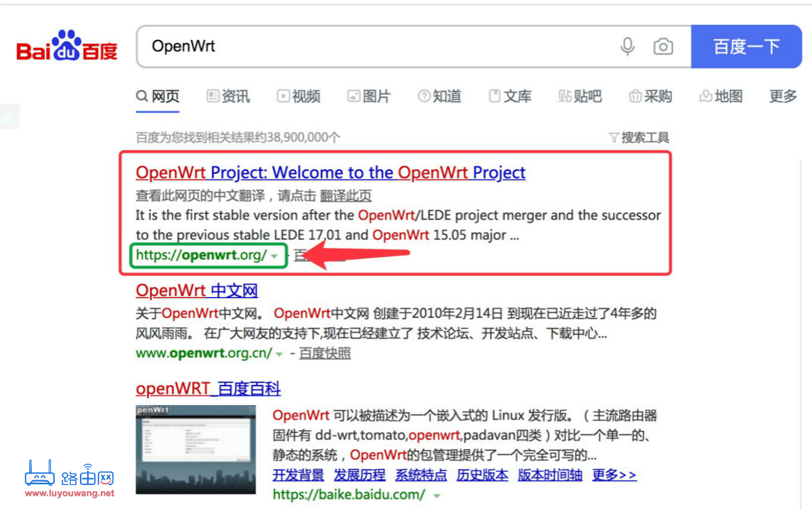812x510 pixels.
Task: Click the 百度一下 search button
Action: coord(746,46)
